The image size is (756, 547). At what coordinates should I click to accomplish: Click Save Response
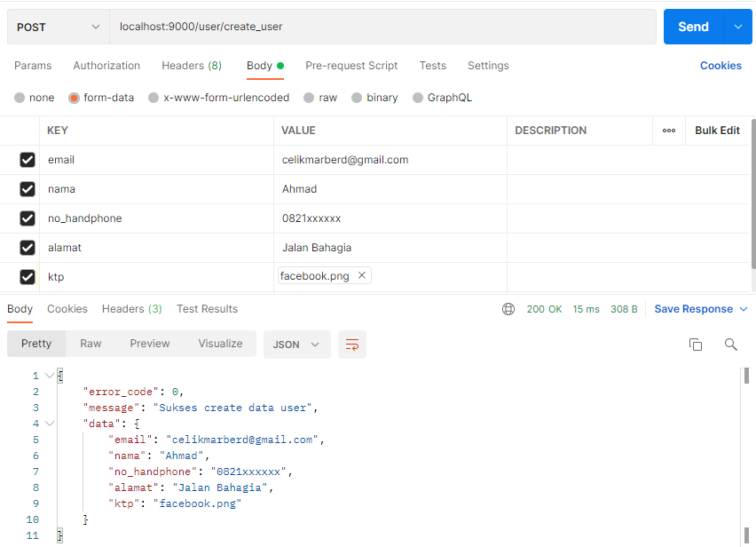tap(693, 309)
